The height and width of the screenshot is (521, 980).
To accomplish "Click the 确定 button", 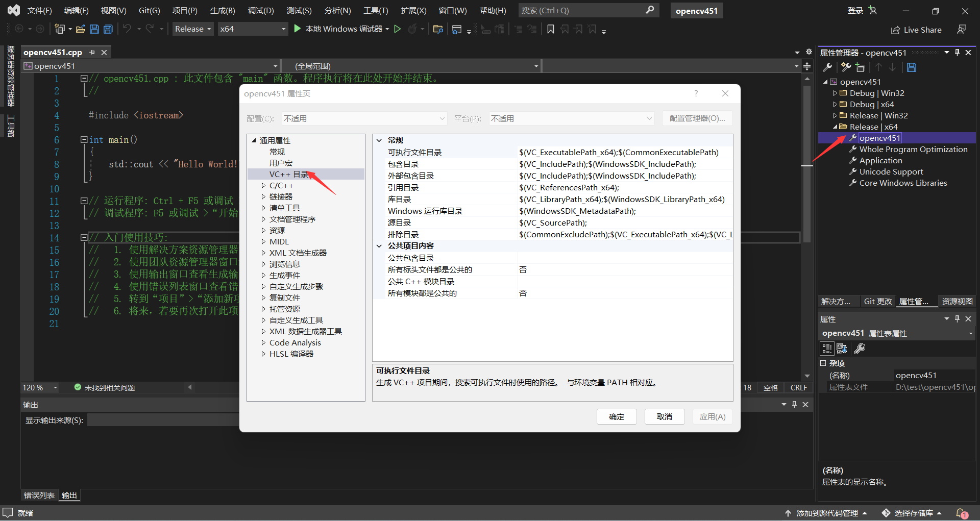I will [617, 417].
